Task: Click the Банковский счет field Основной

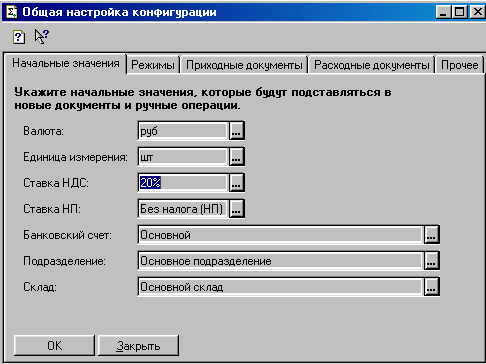Action: pos(281,235)
